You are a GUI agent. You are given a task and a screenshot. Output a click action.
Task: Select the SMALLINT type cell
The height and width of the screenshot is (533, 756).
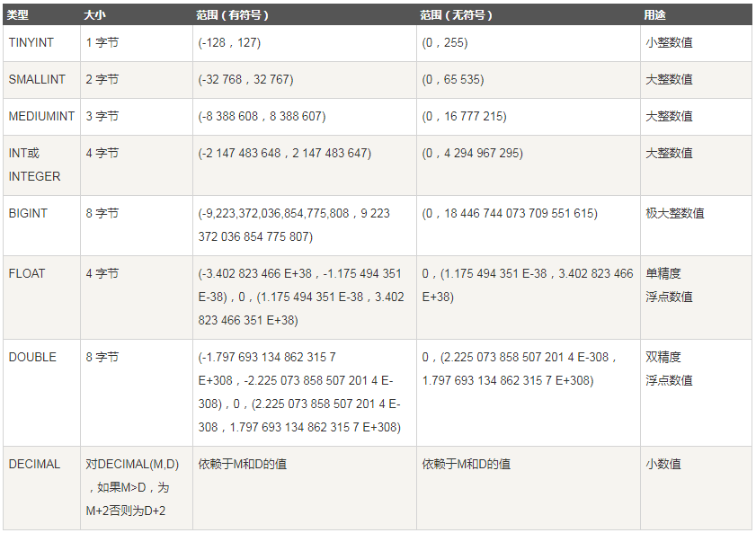[x=42, y=80]
